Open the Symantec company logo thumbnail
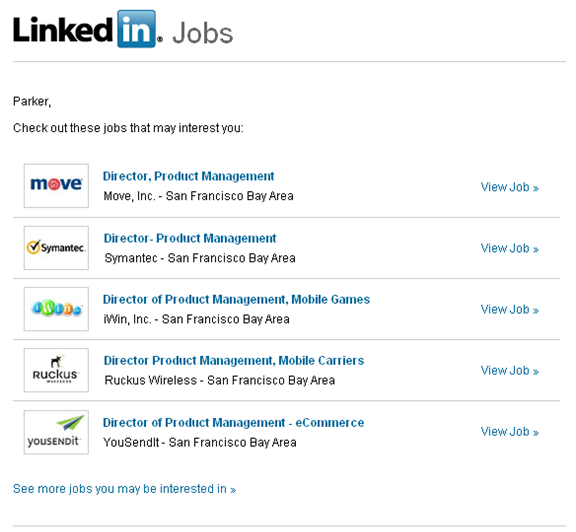The image size is (576, 532). click(56, 248)
